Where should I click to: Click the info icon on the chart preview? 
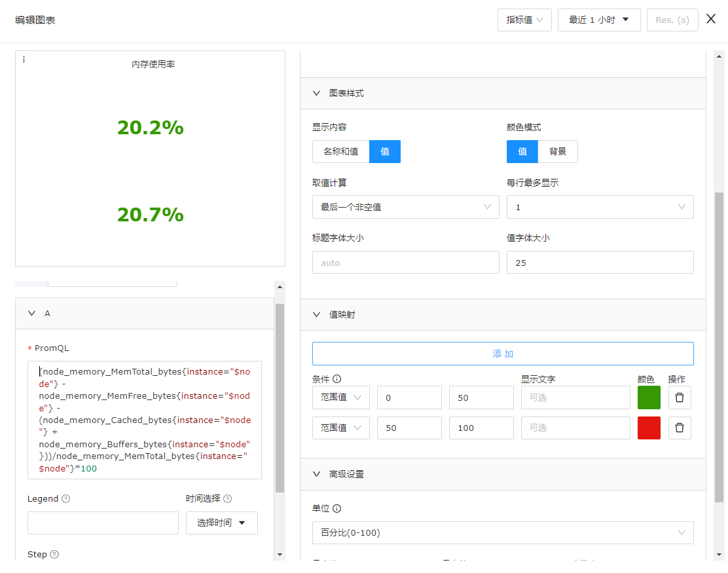(24, 59)
